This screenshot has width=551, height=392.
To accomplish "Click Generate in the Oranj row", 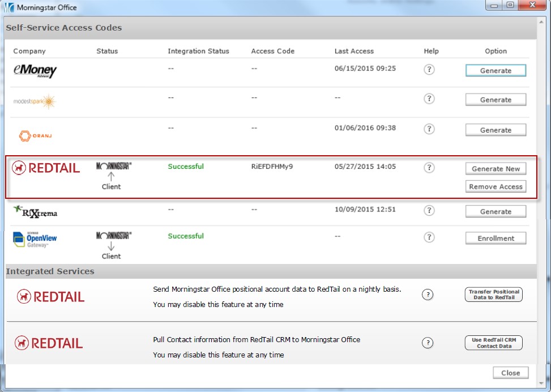I will point(496,130).
